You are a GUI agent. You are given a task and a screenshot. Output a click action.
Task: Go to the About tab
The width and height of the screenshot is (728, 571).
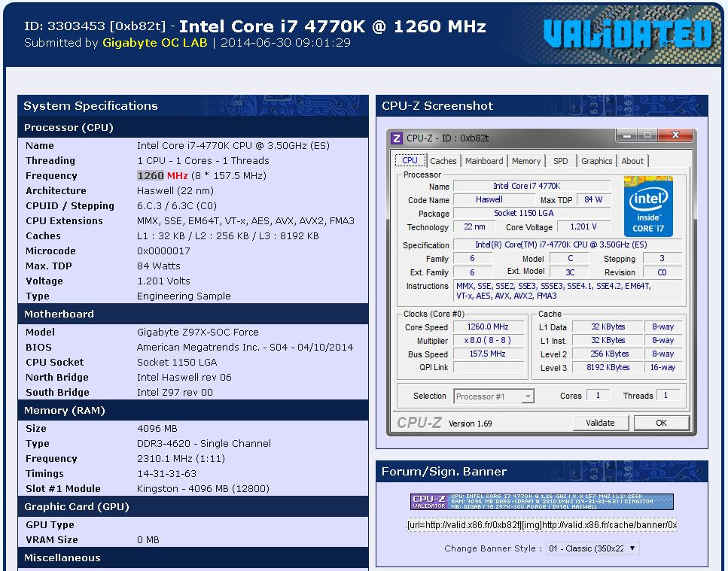pyautogui.click(x=632, y=161)
